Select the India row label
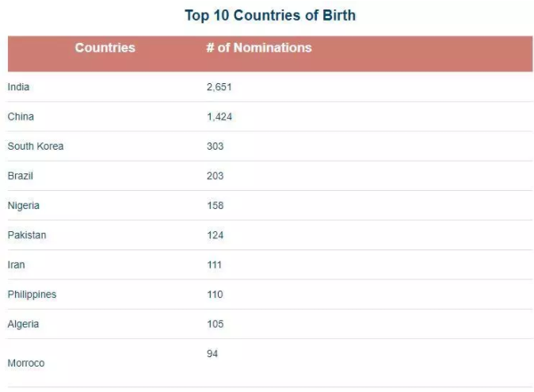Image resolution: width=534 pixels, height=392 pixels. pos(18,87)
